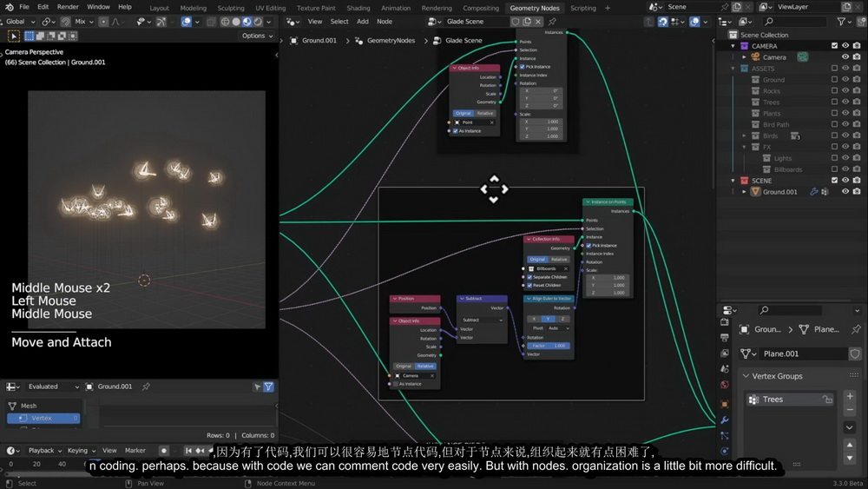This screenshot has width=868, height=489.
Task: Switch to the Scripting workspace tab
Action: pyautogui.click(x=583, y=8)
